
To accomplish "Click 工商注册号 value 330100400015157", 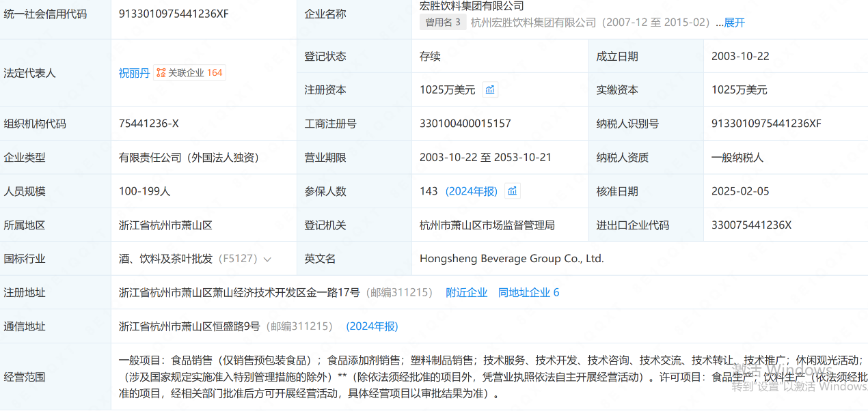I will pyautogui.click(x=465, y=124).
